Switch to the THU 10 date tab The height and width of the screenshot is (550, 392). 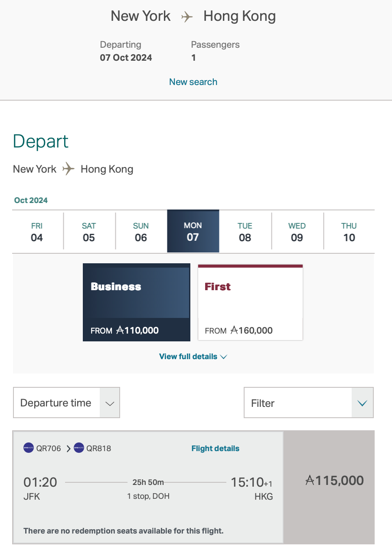(x=349, y=231)
